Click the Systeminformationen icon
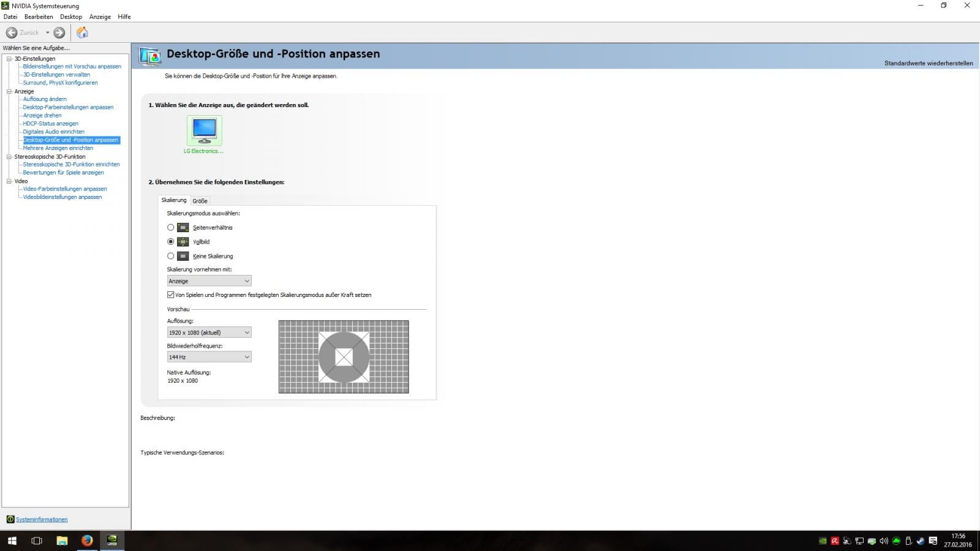This screenshot has width=980, height=551. point(10,519)
